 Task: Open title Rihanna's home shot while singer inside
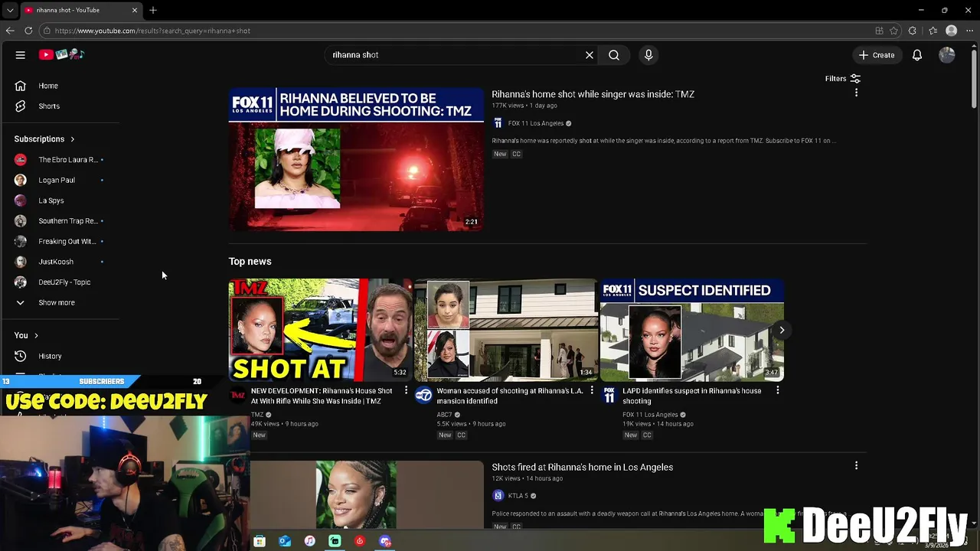(x=593, y=94)
